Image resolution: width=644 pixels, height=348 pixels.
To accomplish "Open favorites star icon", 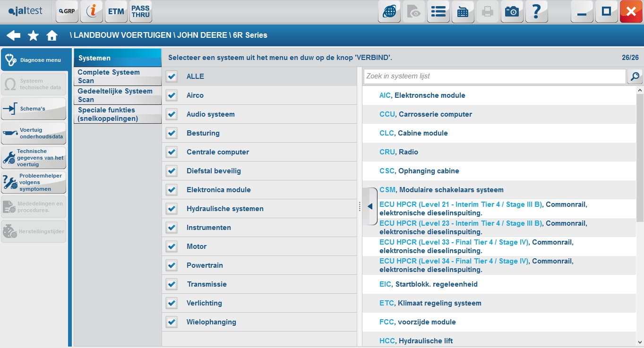I will point(33,35).
